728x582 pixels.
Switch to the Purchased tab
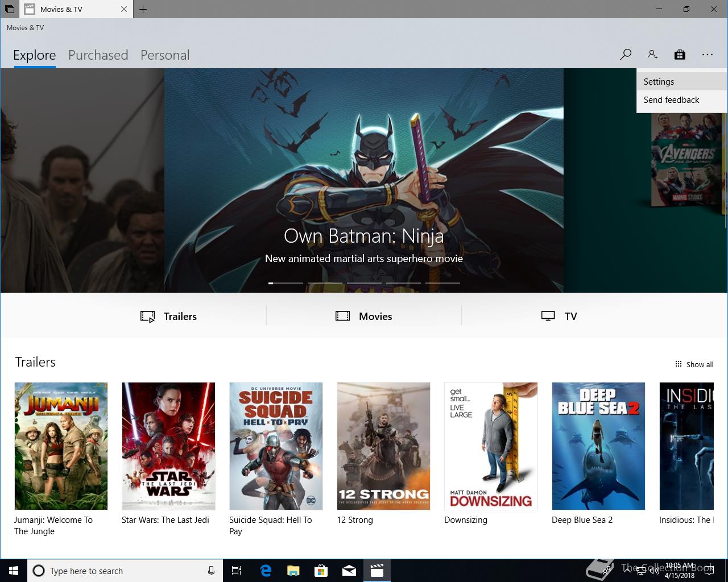click(x=98, y=55)
